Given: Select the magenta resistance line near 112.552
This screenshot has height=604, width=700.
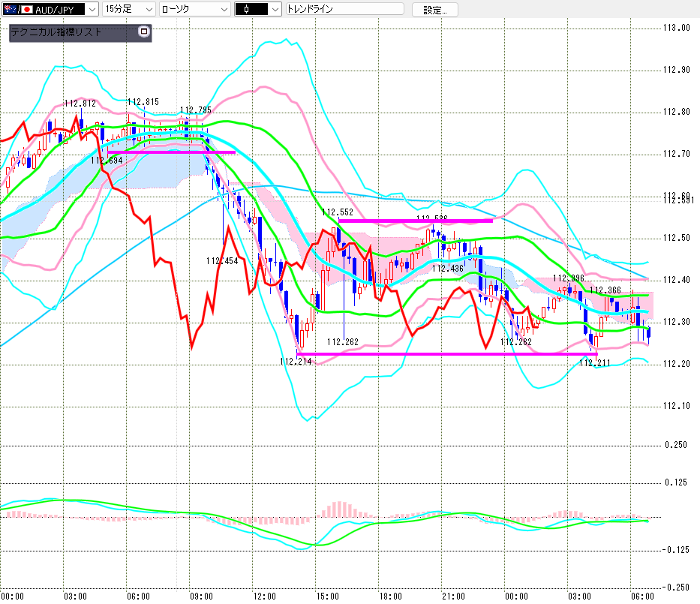Looking at the screenshot, I should point(416,221).
